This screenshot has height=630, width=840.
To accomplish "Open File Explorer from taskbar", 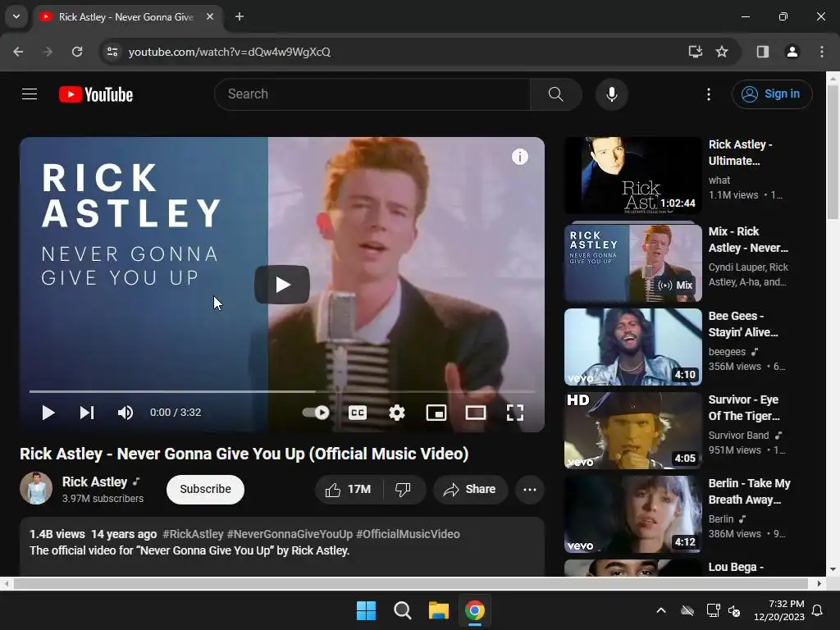I will coord(439,610).
